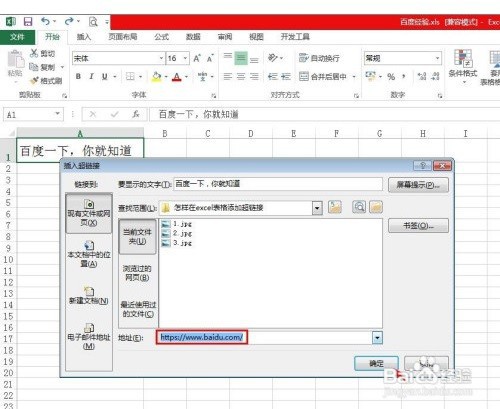
Task: Click 合并后居中 merge and center button
Action: click(323, 77)
